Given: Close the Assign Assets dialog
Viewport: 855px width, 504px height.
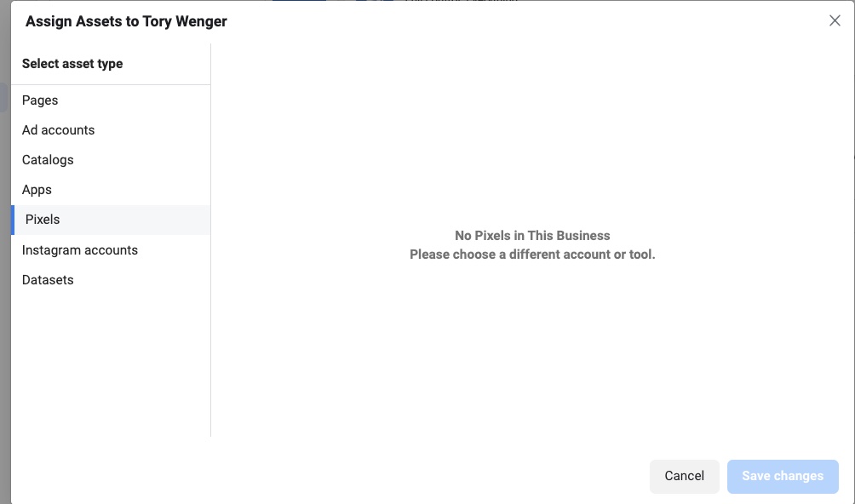Looking at the screenshot, I should coord(835,21).
